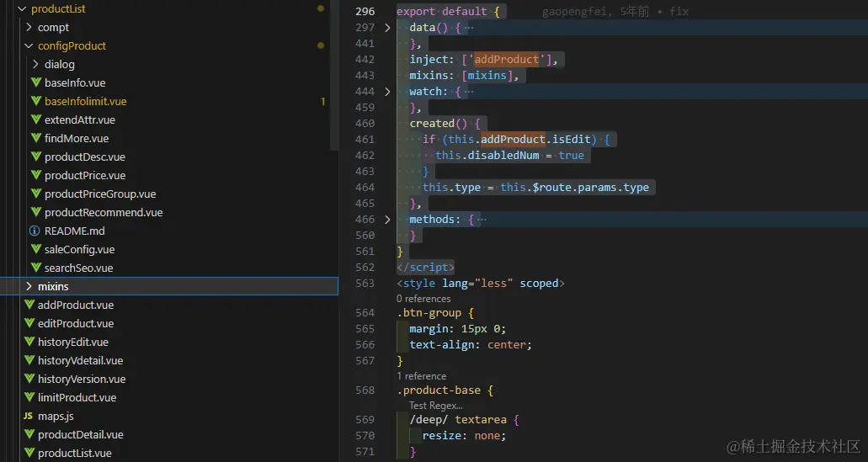Open addProduct.vue file
The image size is (868, 462).
point(75,305)
